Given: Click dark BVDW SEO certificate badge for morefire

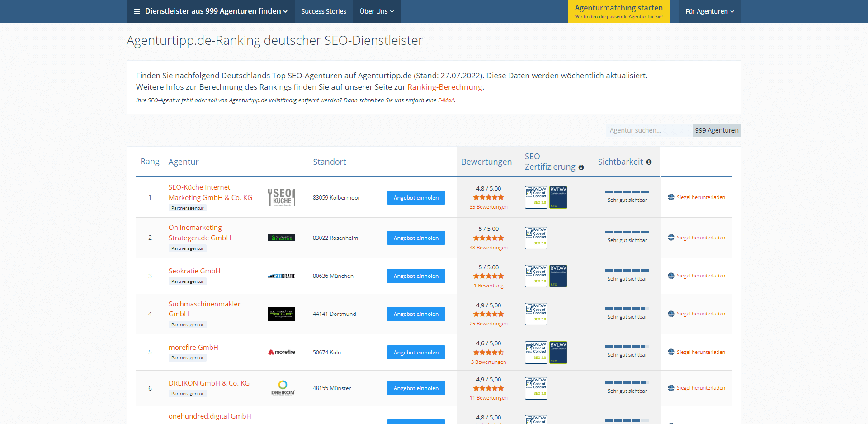Looking at the screenshot, I should tap(558, 353).
